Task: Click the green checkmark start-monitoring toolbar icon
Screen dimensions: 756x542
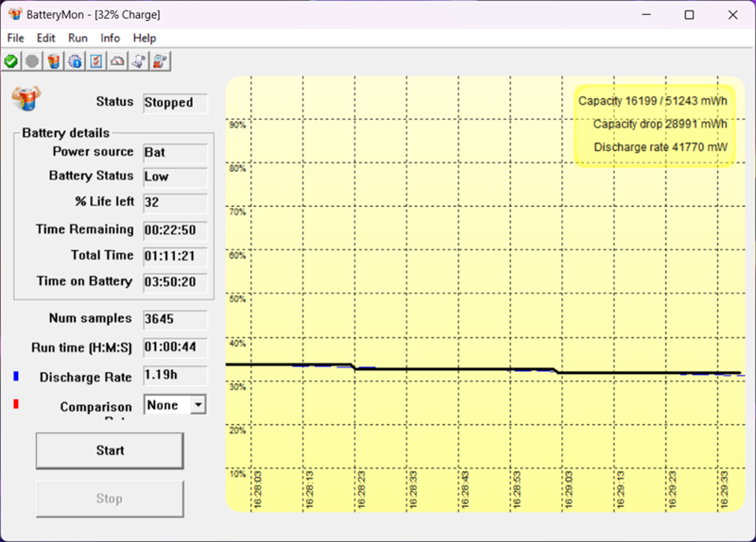Action: [11, 61]
